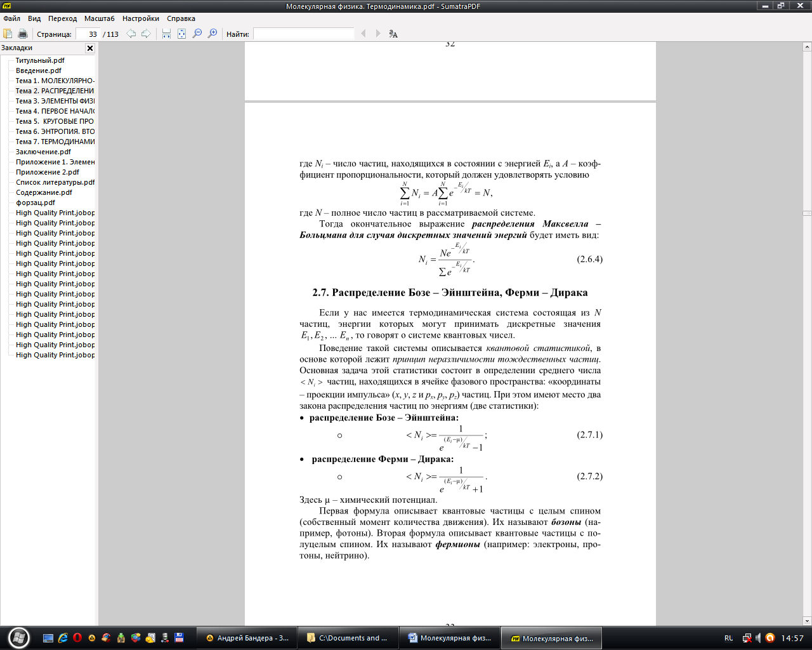Click SumatraPDF Молекулярная физ... taskbar button

tap(551, 638)
